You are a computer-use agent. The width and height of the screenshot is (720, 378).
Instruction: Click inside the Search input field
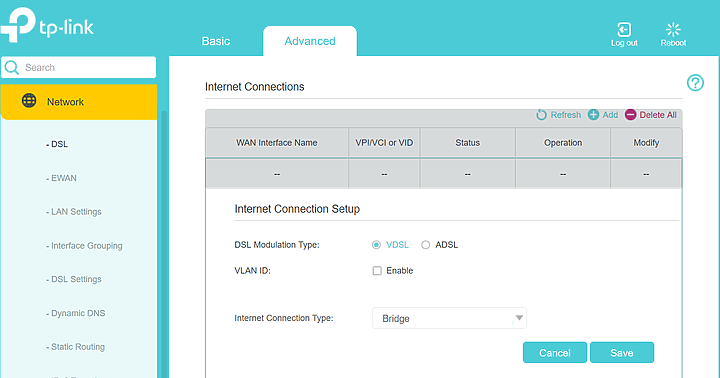click(x=79, y=68)
